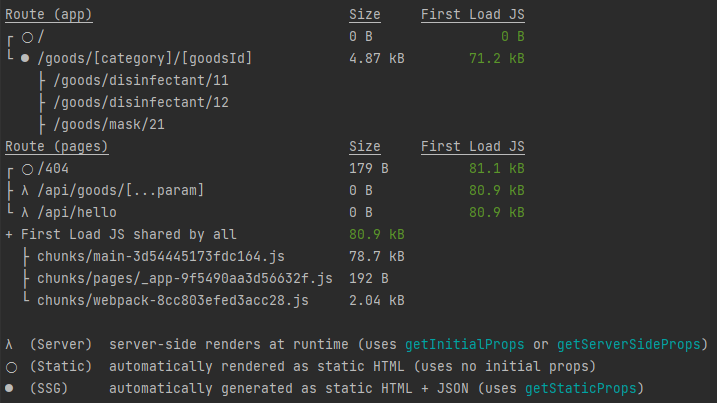Screen dimensions: 717x403
Task: Click chunks/main-3d54445173fdc164.js file name
Action: click(161, 257)
